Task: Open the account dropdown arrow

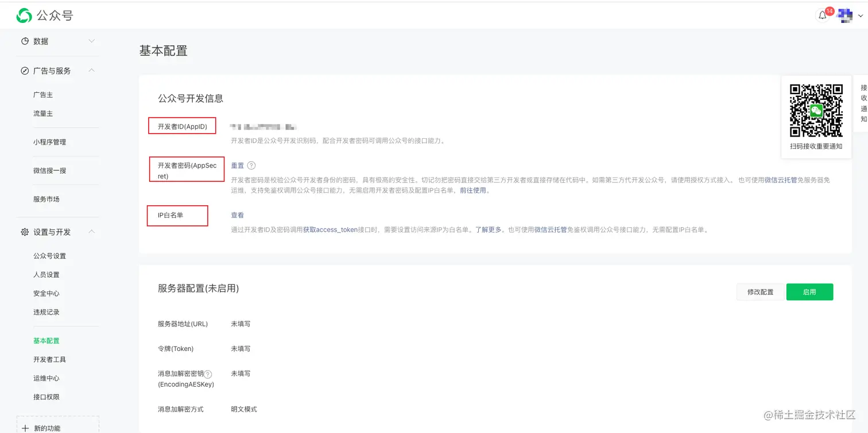Action: pos(860,16)
